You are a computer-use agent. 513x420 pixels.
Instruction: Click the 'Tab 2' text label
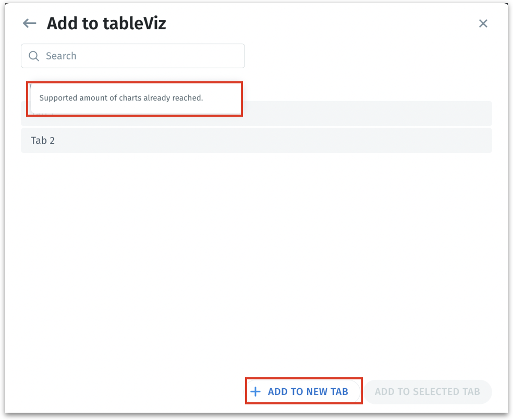tap(43, 141)
